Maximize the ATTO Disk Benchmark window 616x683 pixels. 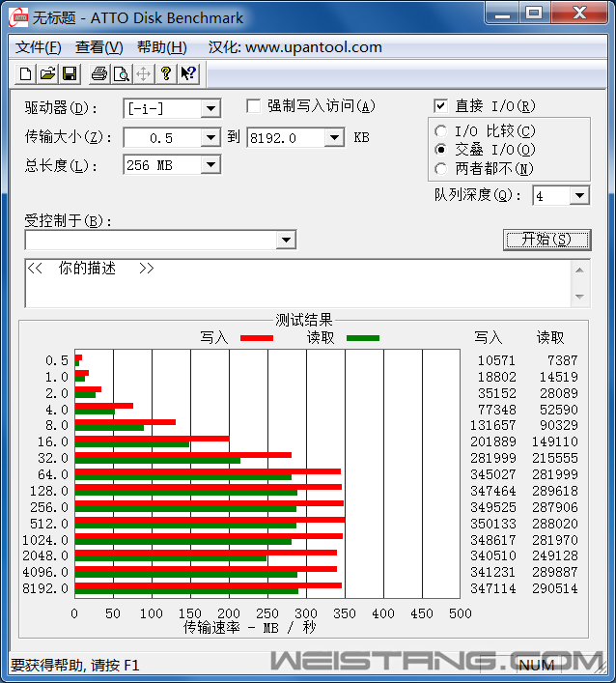point(535,14)
